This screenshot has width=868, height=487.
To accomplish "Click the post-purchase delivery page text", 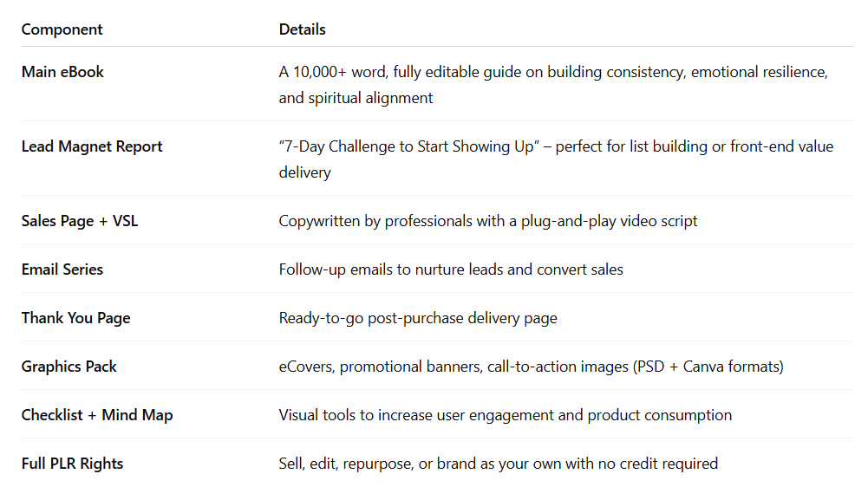I will [x=462, y=318].
